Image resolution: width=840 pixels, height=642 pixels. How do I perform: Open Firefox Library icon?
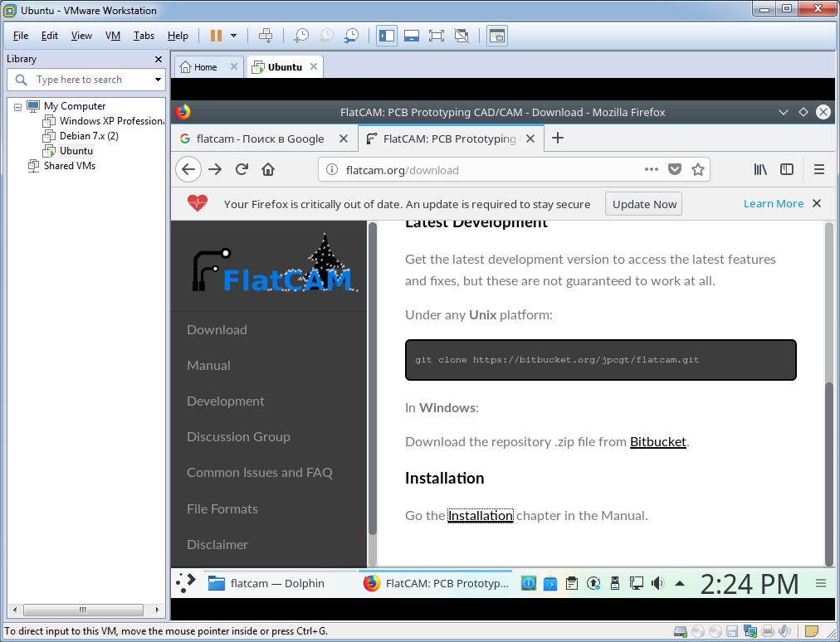tap(760, 170)
